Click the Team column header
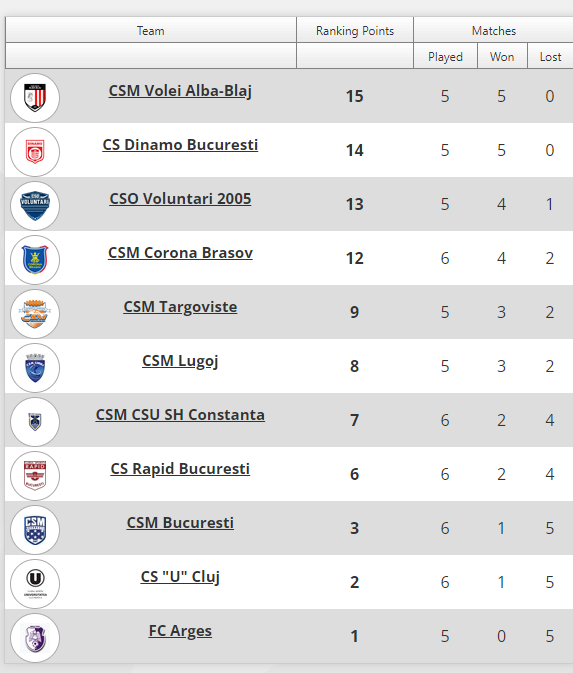This screenshot has height=673, width=573. click(x=151, y=30)
